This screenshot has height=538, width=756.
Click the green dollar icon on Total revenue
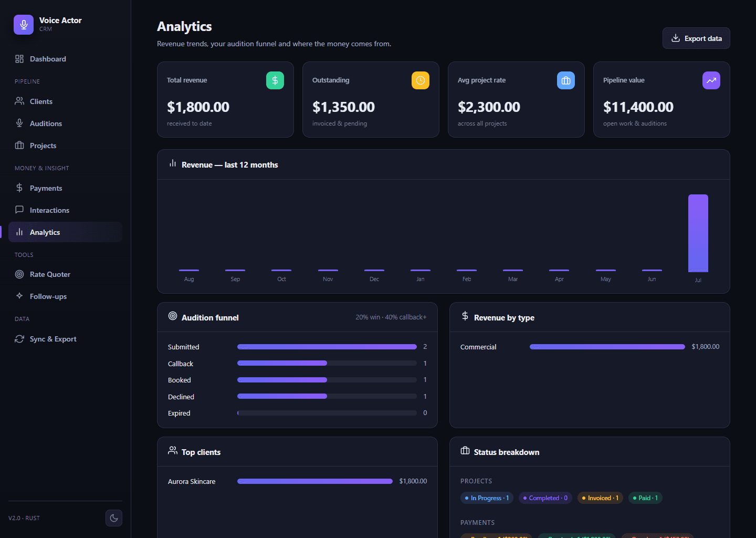point(275,80)
